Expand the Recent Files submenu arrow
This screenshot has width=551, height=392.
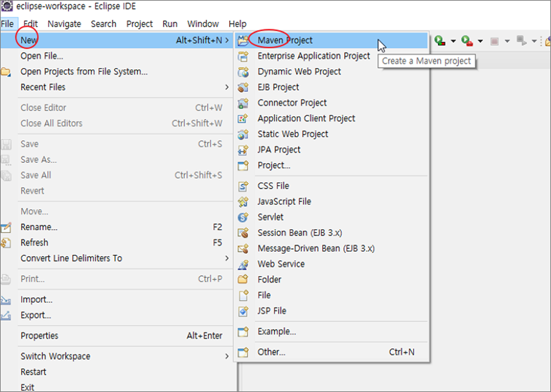coord(227,87)
